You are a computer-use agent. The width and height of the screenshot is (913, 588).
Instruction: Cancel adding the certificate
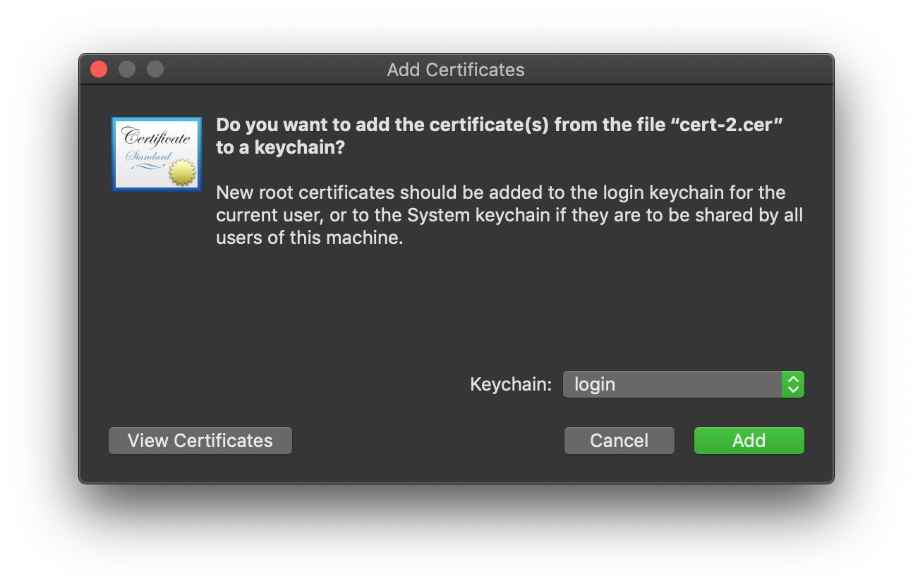(x=619, y=441)
